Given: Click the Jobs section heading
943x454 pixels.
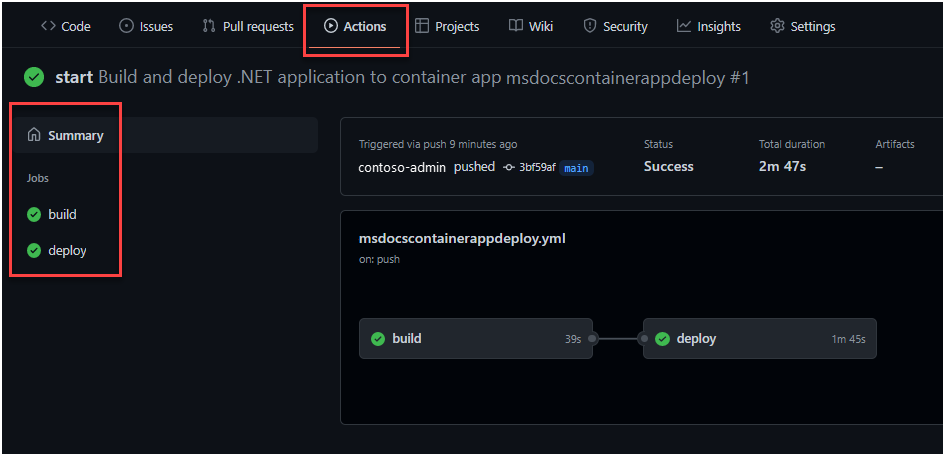Looking at the screenshot, I should click(37, 179).
